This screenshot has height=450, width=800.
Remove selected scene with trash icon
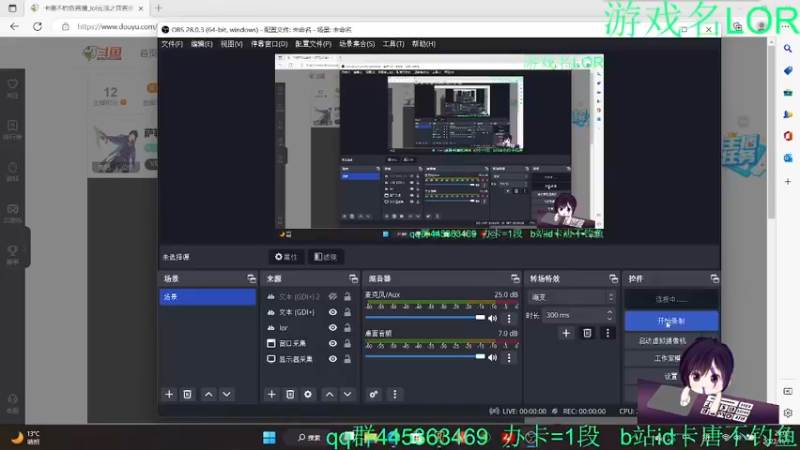pos(187,394)
